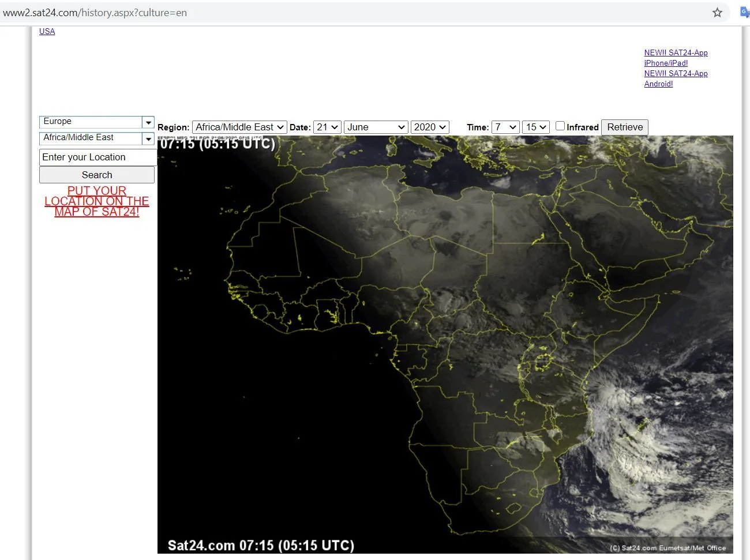The height and width of the screenshot is (560, 750).
Task: Open the June month dropdown
Action: [376, 127]
